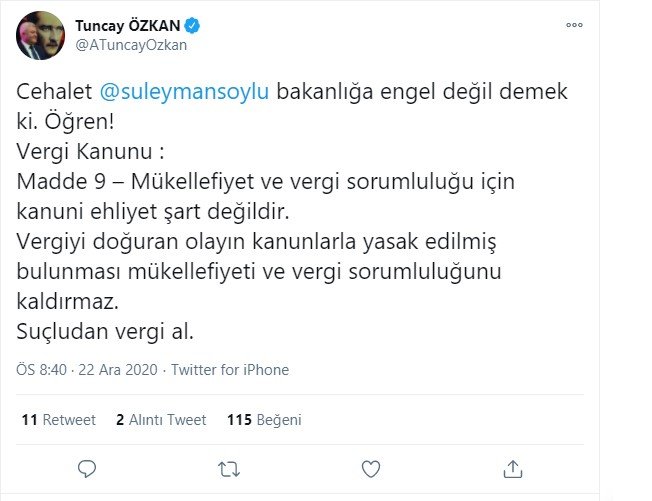Click the 'Vergi Kanunu :' text line
Image resolution: width=652 pixels, height=501 pixels.
coord(90,151)
